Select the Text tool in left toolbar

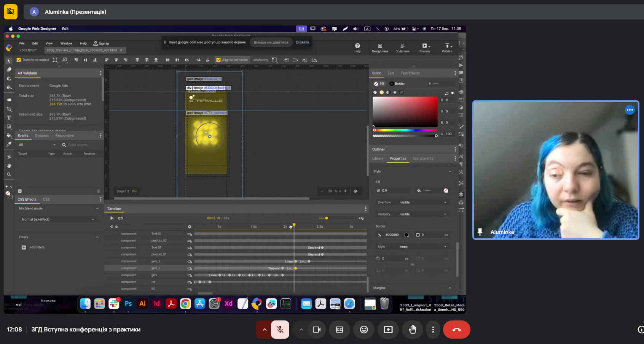coord(9,118)
